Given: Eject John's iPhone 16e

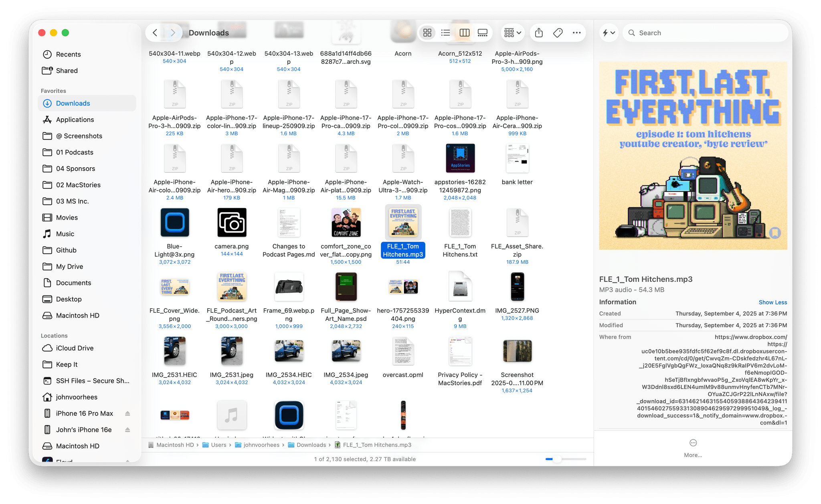Looking at the screenshot, I should point(127,430).
